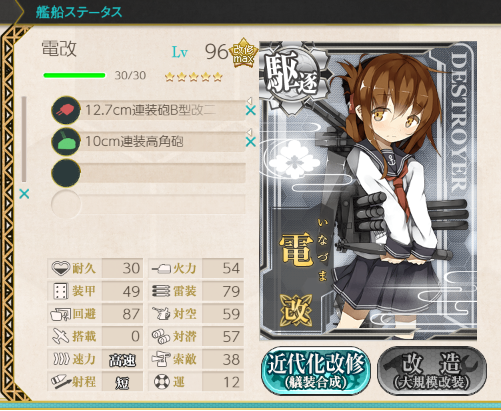Viewport: 501px width, 411px height.
Task: Expand the arrow above 12.7cm gun's X
Action: 249,100
